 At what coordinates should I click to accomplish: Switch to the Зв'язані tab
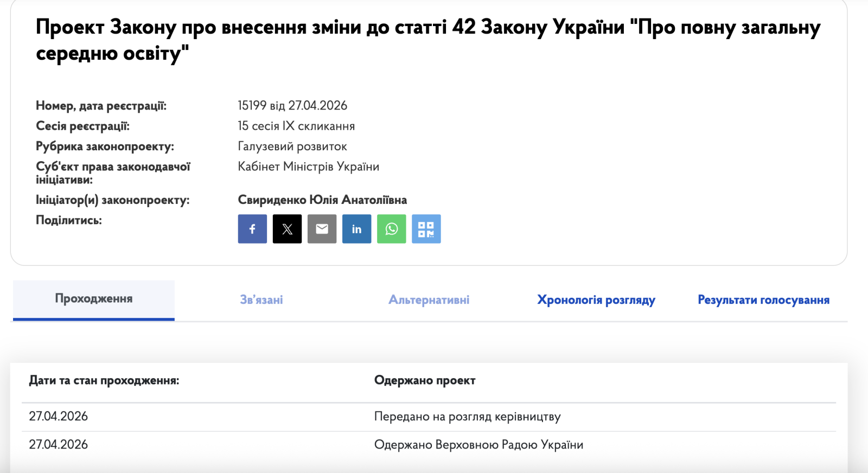coord(261,300)
